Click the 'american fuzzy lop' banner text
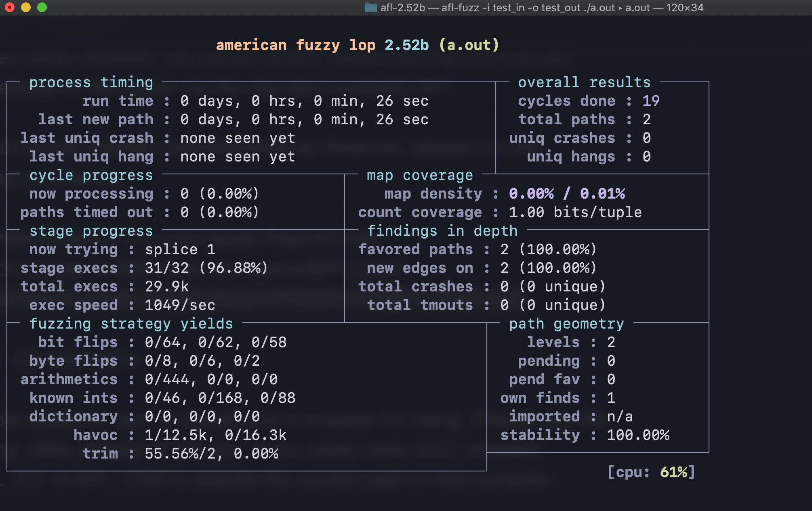Image resolution: width=812 pixels, height=511 pixels. pos(296,45)
